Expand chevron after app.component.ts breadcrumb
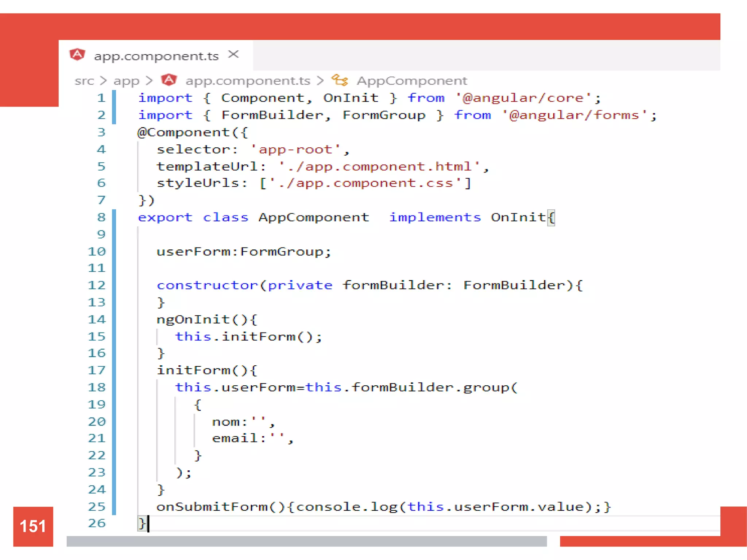This screenshot has height=560, width=747. coord(320,81)
